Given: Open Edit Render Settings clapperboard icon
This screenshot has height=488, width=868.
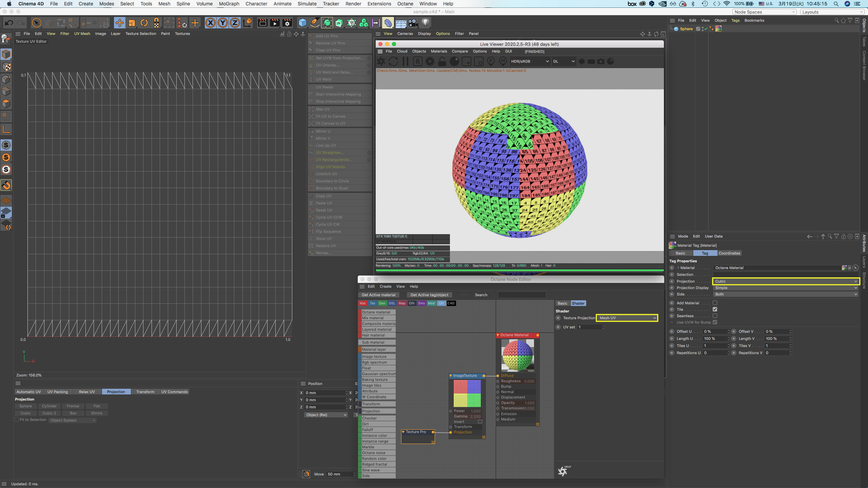Looking at the screenshot, I should [x=287, y=23].
